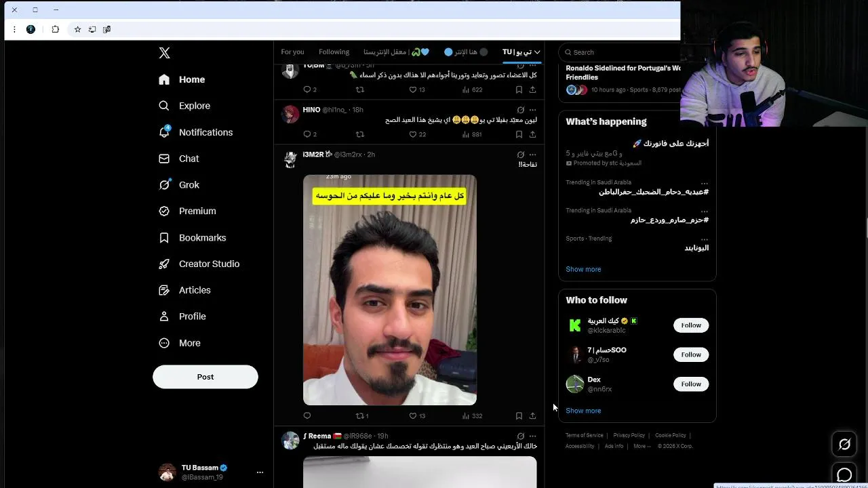Switch to the معقل الإنتريستا tab

[396, 52]
